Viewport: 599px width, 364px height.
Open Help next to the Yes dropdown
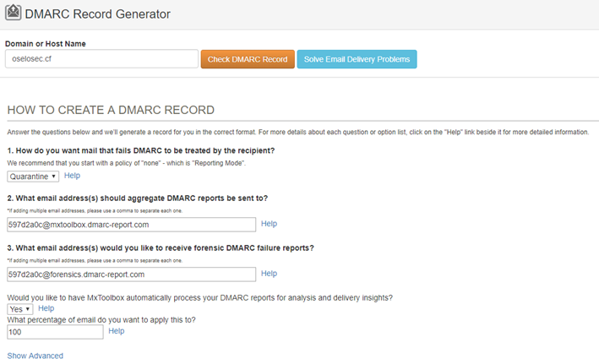[46, 309]
